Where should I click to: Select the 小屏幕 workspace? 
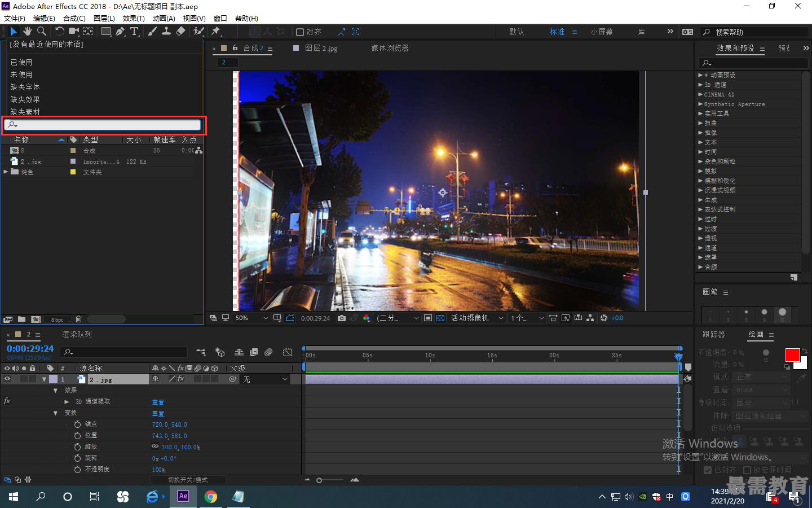coord(602,32)
